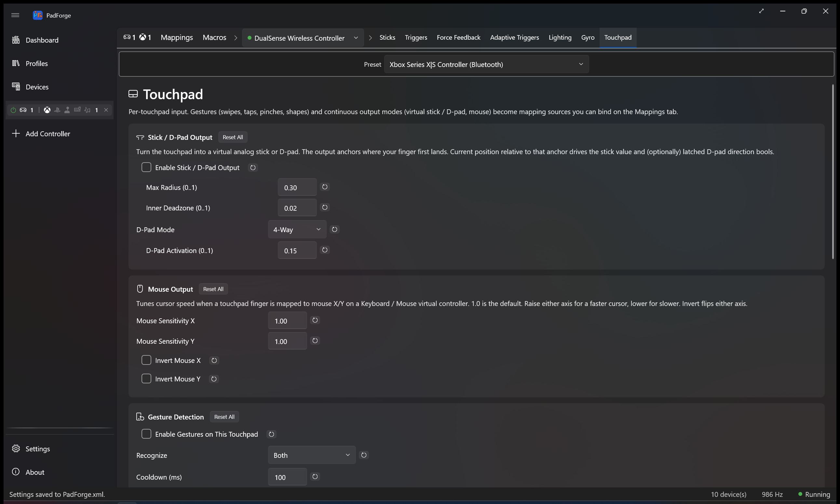Reset the Recognize setting
Screen dimensions: 840x504
(364, 455)
